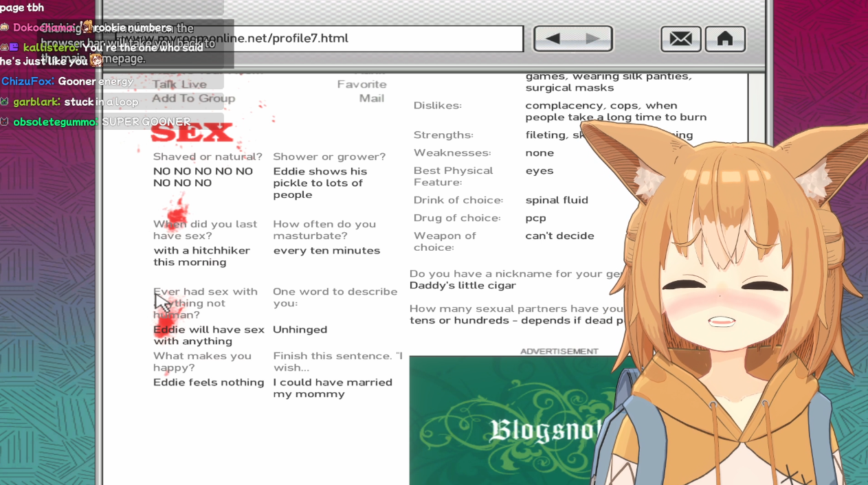Select the 'Dislikes:' field label
This screenshot has width=868, height=485.
coord(438,106)
